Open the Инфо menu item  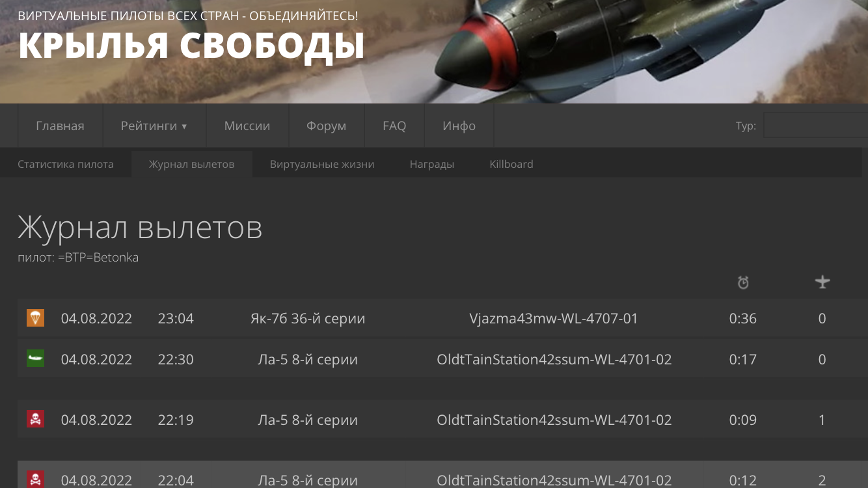[x=459, y=126]
